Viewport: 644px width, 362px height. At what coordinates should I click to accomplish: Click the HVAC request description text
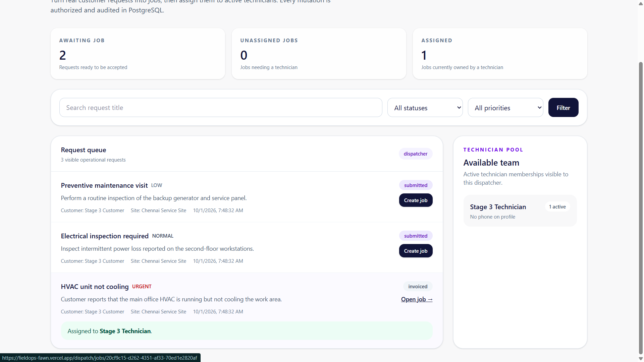pyautogui.click(x=171, y=299)
